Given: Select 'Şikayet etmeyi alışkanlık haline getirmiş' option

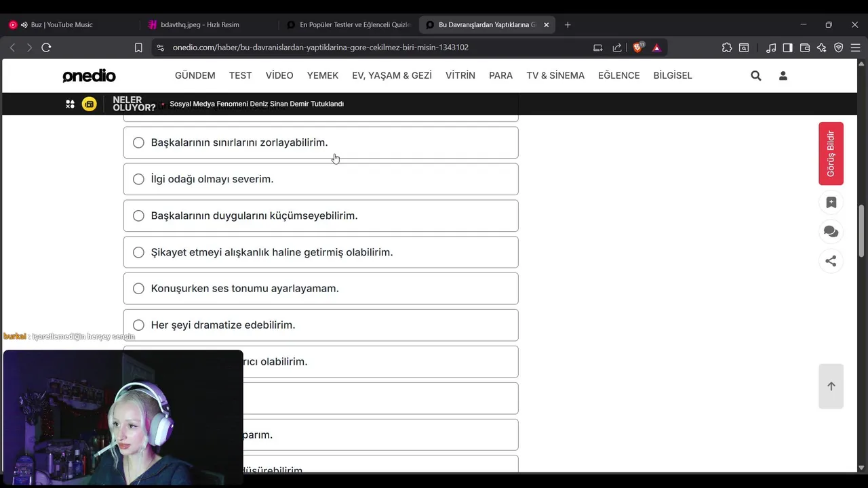Looking at the screenshot, I should click(321, 252).
